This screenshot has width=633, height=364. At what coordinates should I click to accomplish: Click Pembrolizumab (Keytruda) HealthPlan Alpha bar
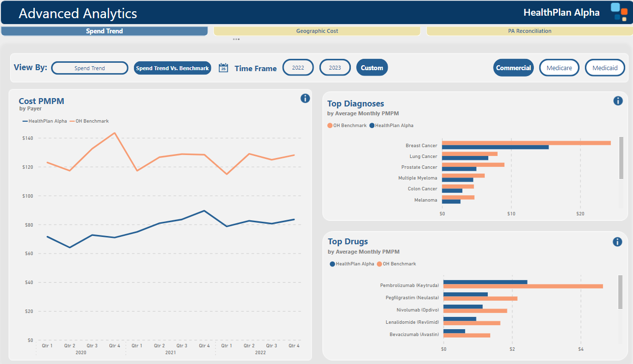(x=485, y=282)
